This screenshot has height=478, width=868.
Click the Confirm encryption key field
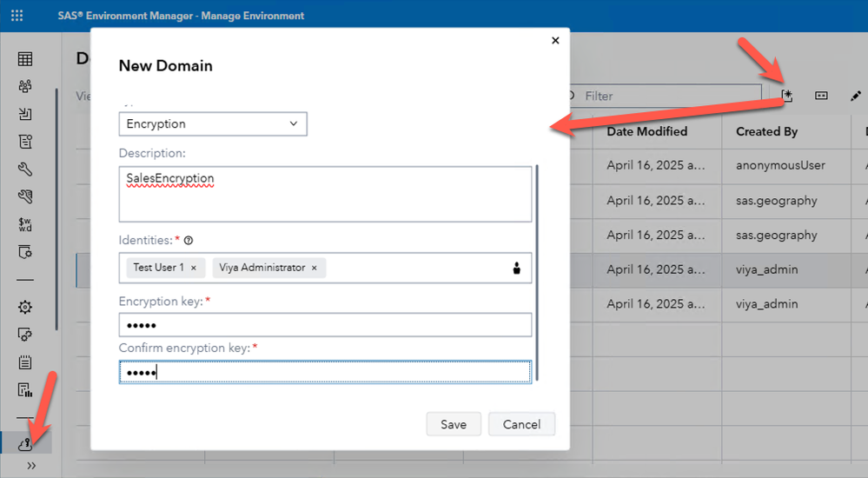point(326,372)
